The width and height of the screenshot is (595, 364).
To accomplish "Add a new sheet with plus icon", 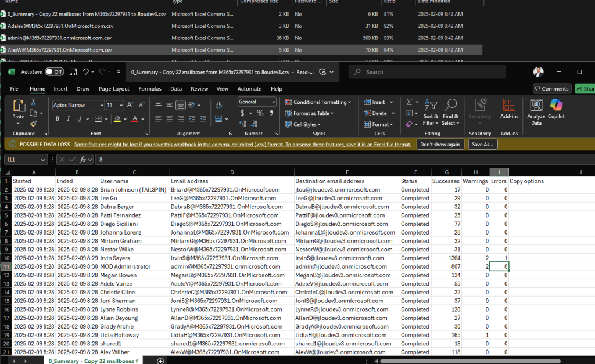I will pyautogui.click(x=160, y=361).
